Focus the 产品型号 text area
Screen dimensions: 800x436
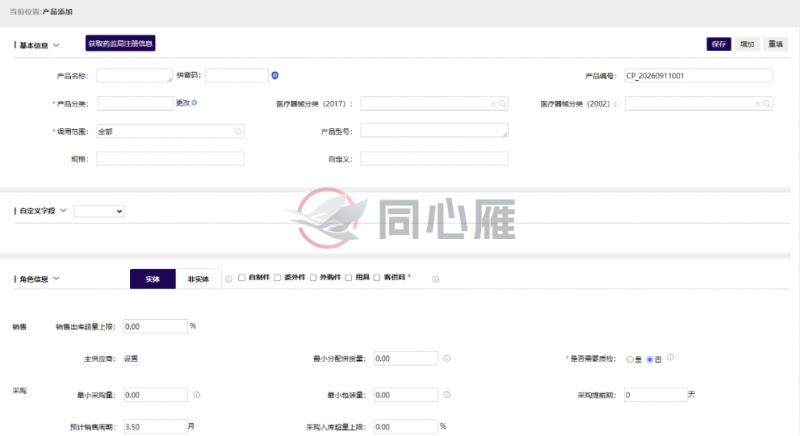click(x=434, y=131)
